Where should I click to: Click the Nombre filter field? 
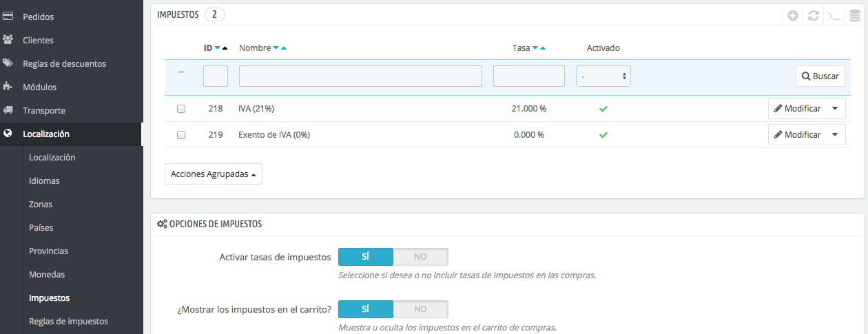pyautogui.click(x=360, y=76)
